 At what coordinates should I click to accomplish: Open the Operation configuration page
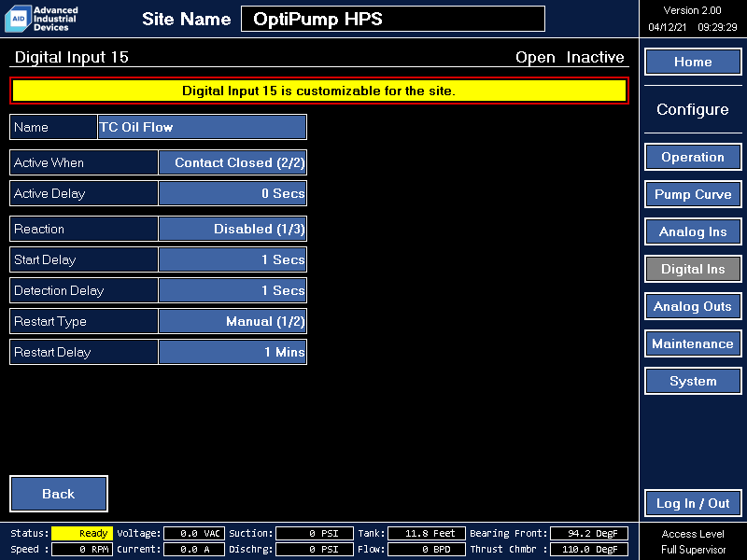click(693, 157)
